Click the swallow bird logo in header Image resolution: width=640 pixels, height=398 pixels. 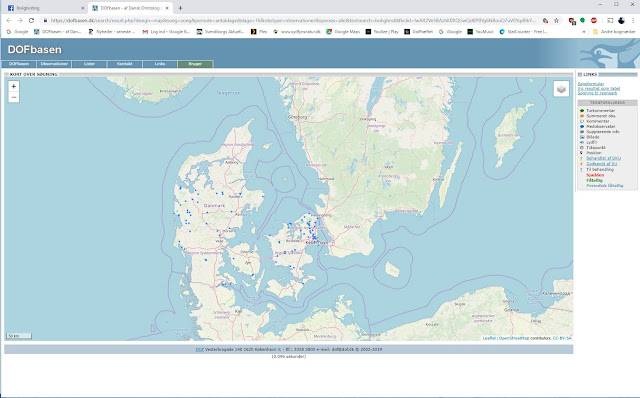609,53
